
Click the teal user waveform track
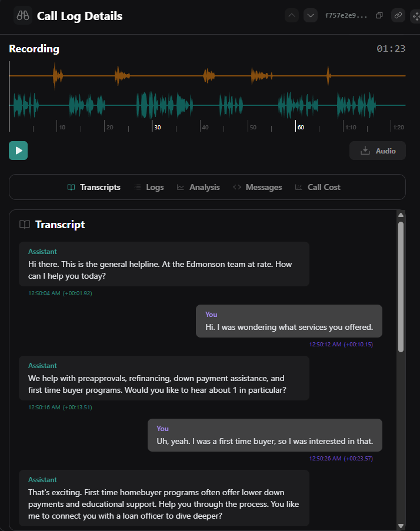(206, 105)
